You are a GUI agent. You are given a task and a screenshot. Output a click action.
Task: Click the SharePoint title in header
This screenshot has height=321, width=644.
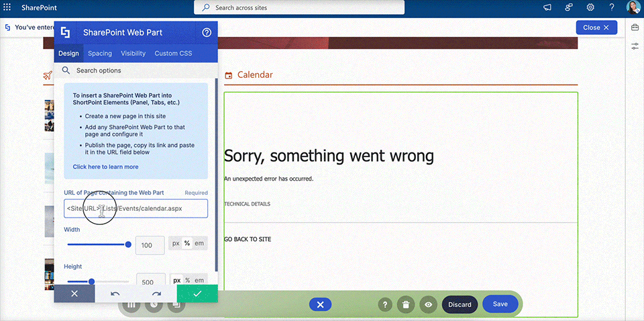pos(40,7)
